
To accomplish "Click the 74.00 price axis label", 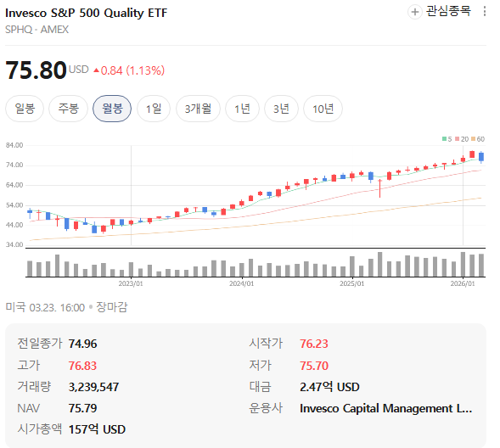I will coord(14,165).
